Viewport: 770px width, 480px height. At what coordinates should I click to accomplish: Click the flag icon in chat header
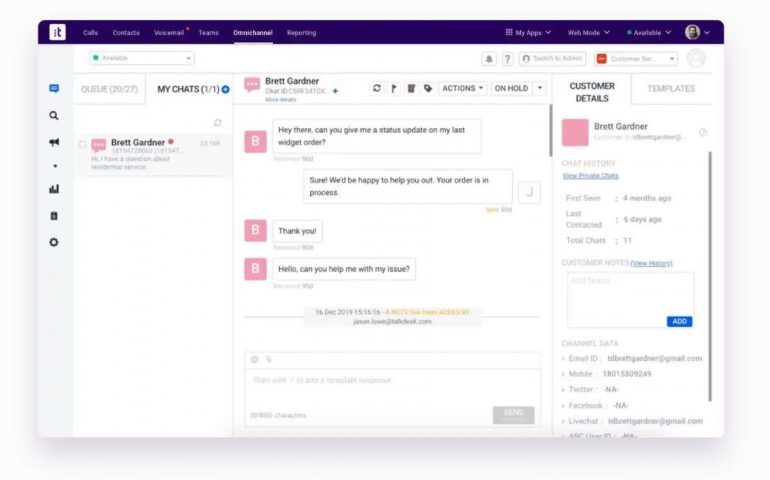[394, 88]
